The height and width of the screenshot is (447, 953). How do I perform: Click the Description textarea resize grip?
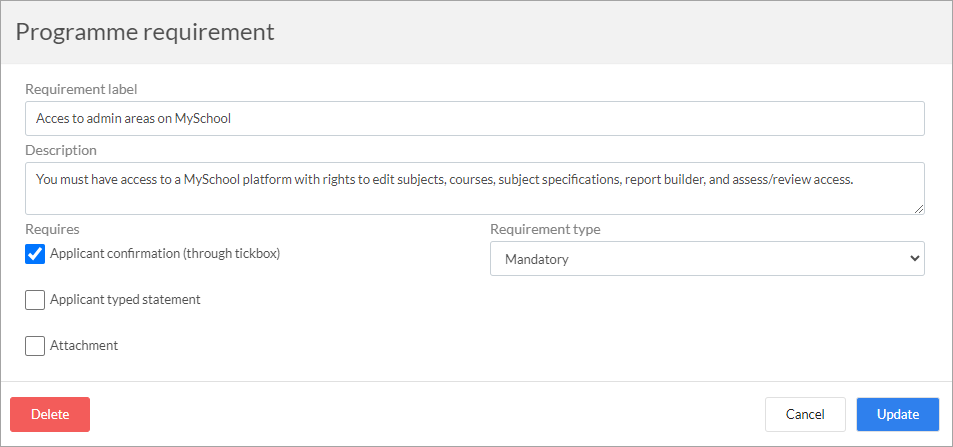click(919, 209)
